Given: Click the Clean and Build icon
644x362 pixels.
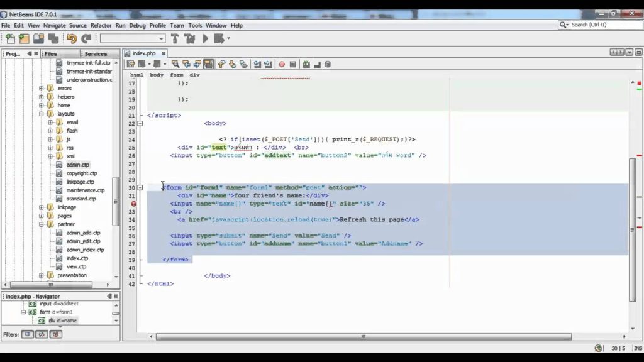Looking at the screenshot, I should 190,38.
